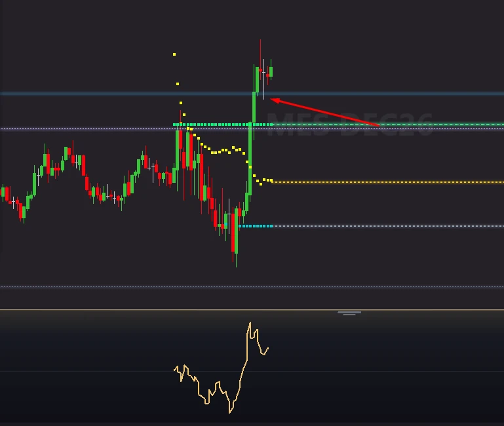The height and width of the screenshot is (426, 504).
Task: Click the red arrow's arrowhead tip
Action: tap(271, 100)
